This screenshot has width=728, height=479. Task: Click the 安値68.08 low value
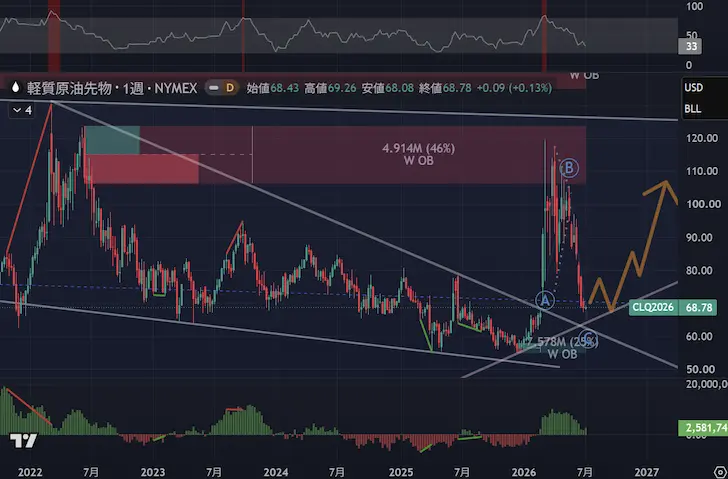pyautogui.click(x=388, y=88)
